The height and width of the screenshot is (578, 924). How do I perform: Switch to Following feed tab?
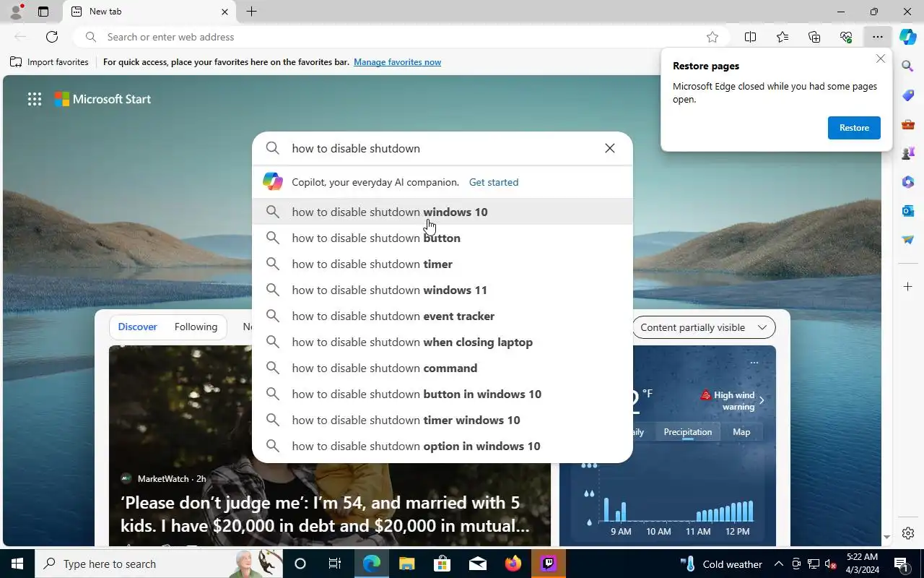pyautogui.click(x=196, y=327)
